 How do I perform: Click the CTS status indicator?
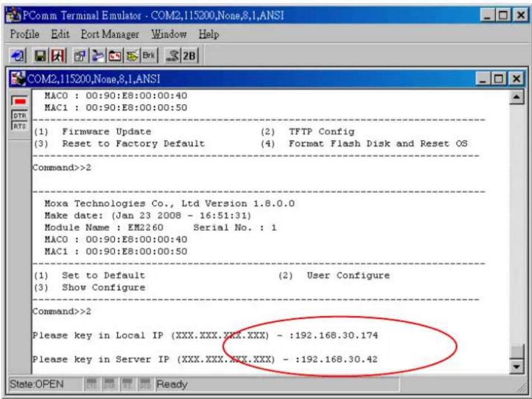click(92, 384)
